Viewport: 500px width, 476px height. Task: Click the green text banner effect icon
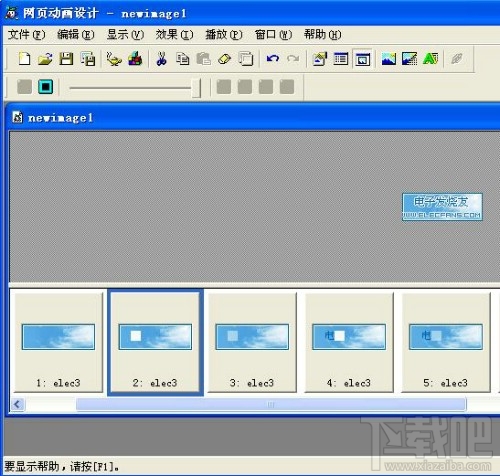click(x=430, y=59)
